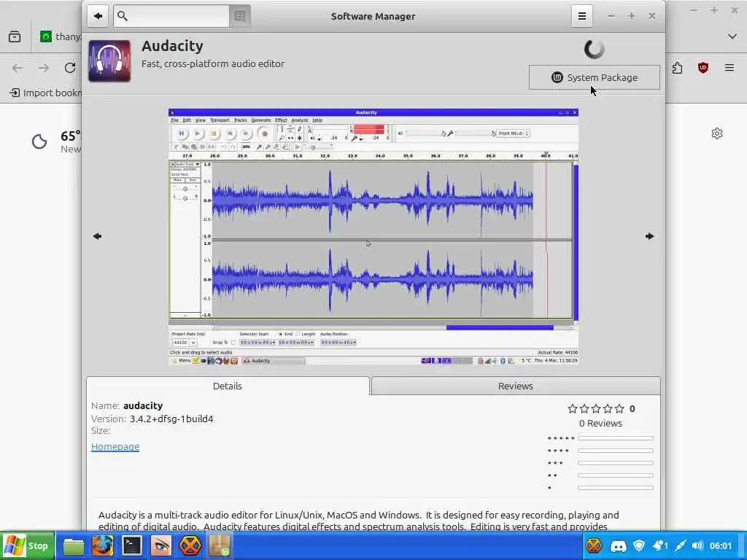Click the System Package button

pyautogui.click(x=594, y=77)
